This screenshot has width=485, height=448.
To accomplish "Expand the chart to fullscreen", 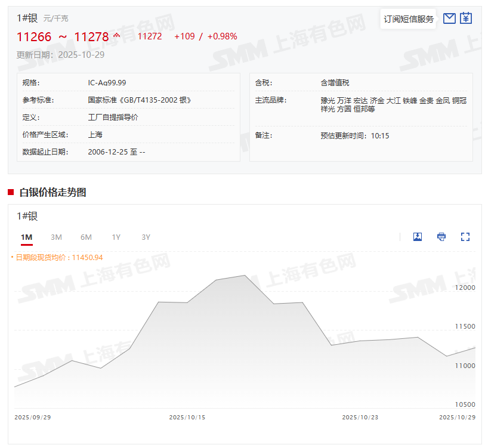I will (465, 237).
